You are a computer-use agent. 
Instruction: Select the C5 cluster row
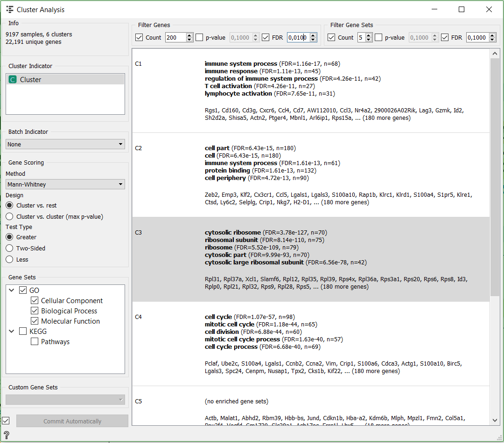coord(311,406)
